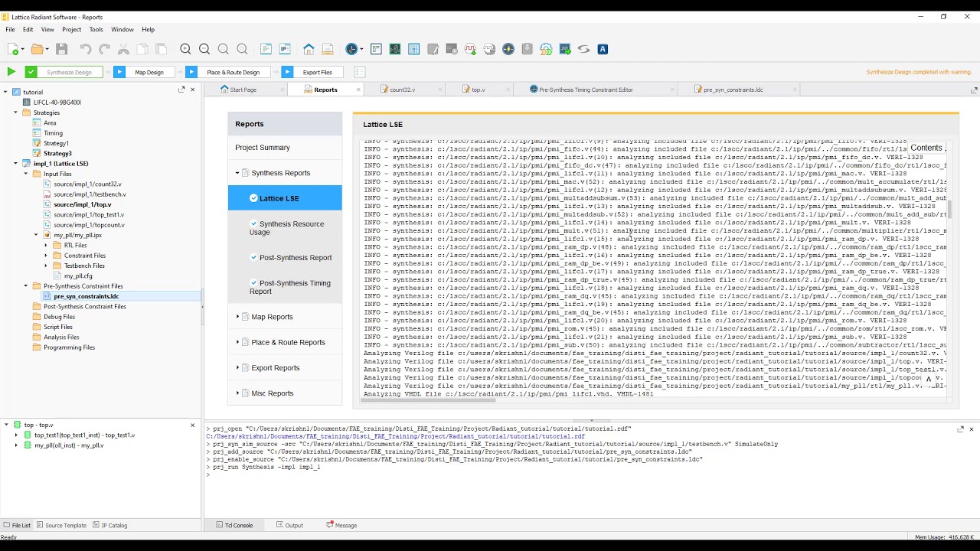Collapse the Strategies folder
The image size is (980, 551).
(15, 112)
